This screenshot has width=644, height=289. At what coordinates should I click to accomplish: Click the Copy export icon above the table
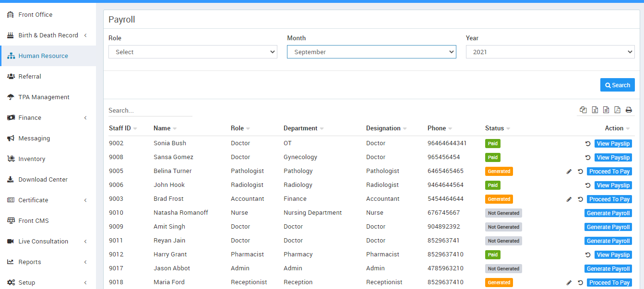click(583, 110)
